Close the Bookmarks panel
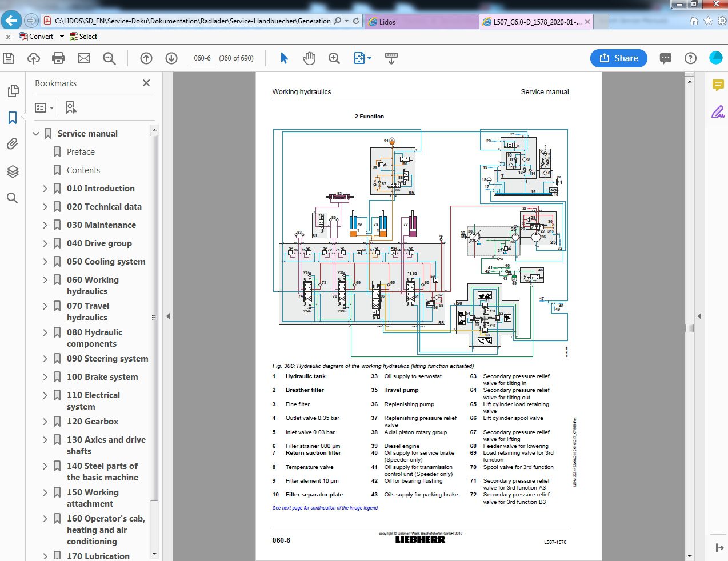This screenshot has width=728, height=561. pos(146,83)
